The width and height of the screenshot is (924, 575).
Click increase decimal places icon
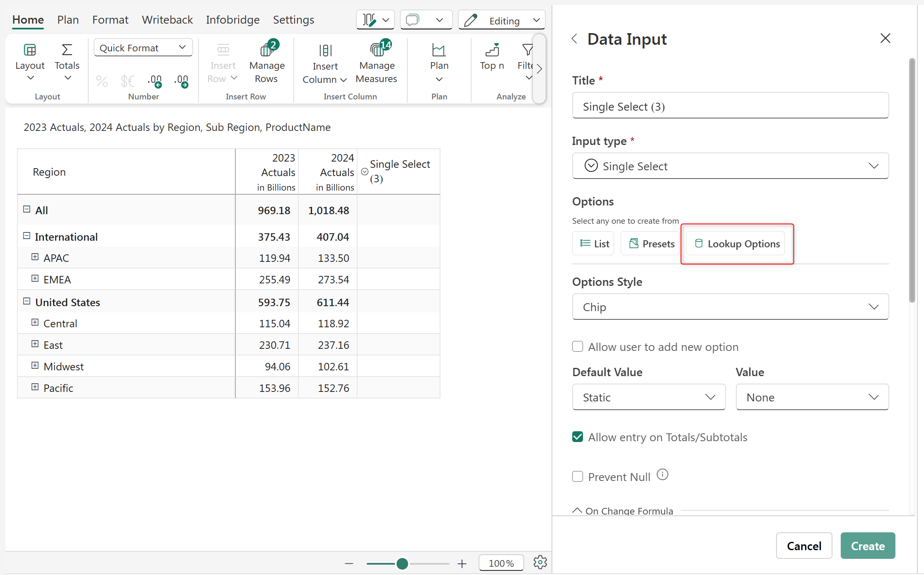pyautogui.click(x=181, y=81)
